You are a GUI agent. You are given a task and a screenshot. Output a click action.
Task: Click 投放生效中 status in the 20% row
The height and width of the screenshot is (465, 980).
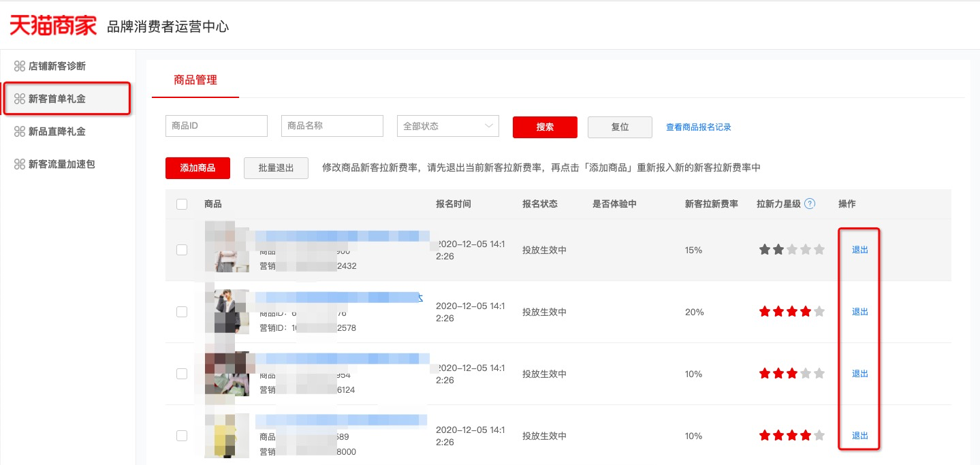tap(545, 312)
